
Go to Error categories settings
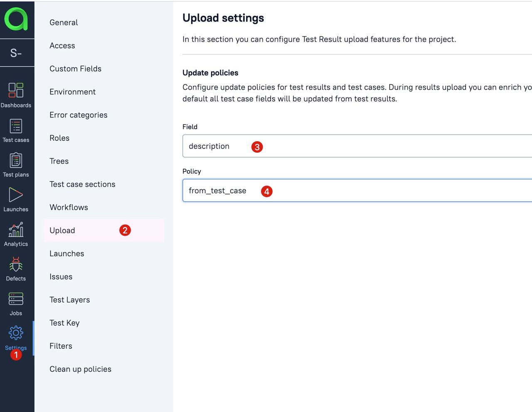(x=78, y=115)
